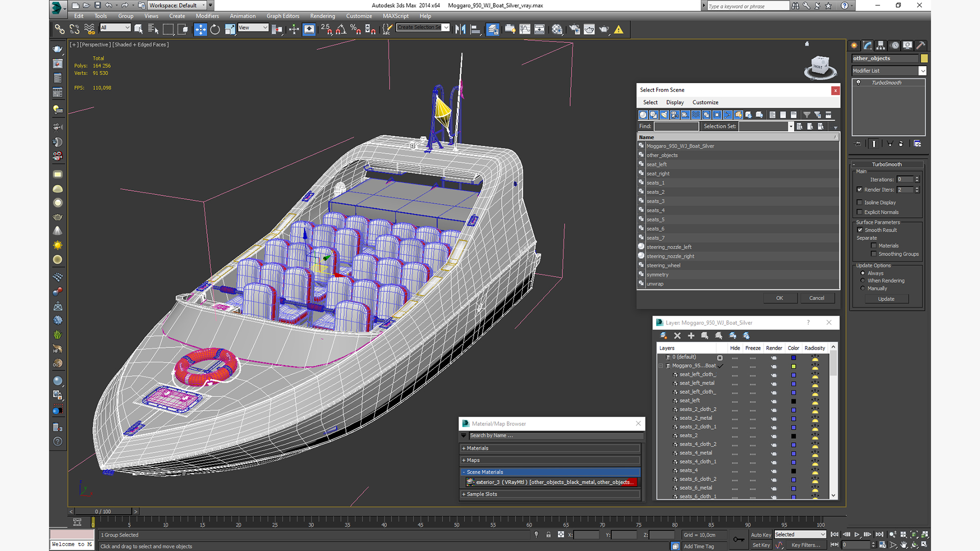Click the ViewCube in viewport
The image size is (980, 551).
pos(820,67)
